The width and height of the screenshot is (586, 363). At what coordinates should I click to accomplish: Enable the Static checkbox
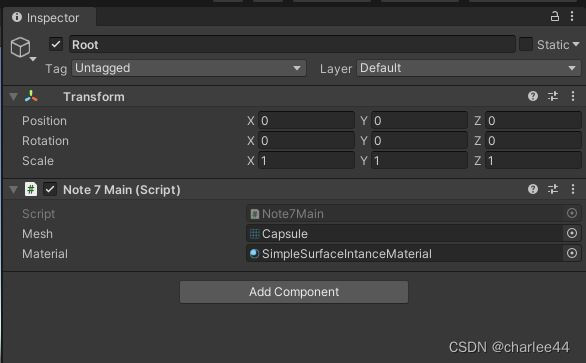(x=526, y=44)
